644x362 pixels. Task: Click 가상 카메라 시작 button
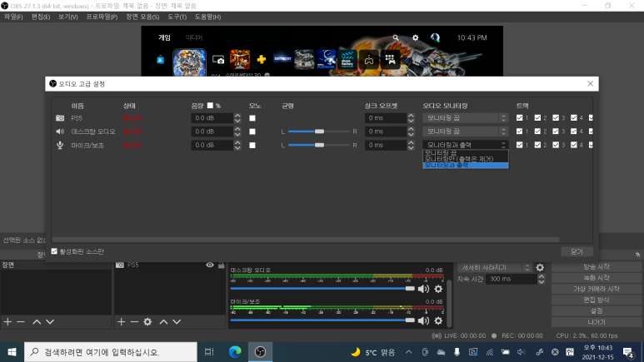(597, 289)
